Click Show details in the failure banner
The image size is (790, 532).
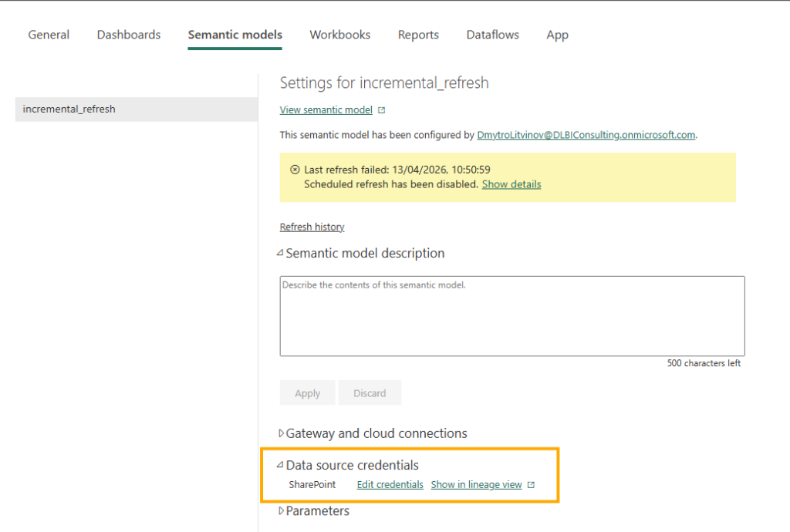coord(511,184)
